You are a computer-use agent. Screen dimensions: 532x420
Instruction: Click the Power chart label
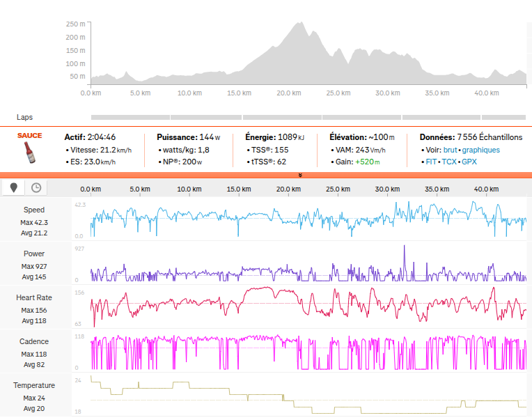[x=34, y=254]
